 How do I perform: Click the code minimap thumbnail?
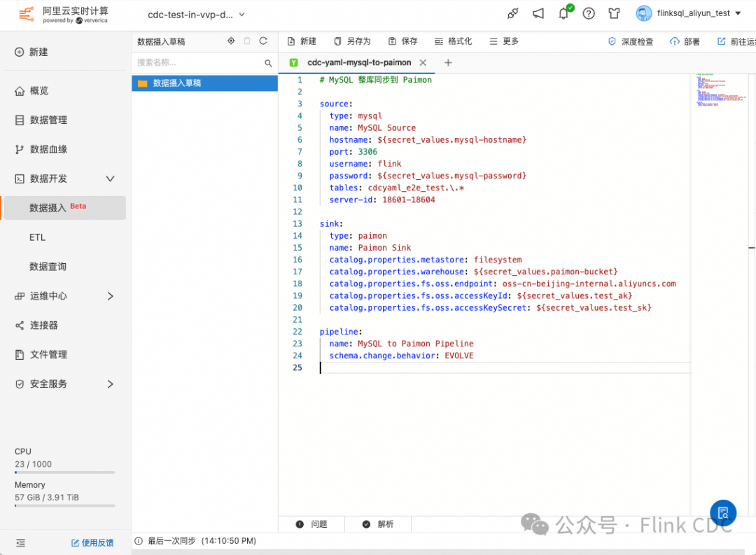tap(720, 90)
